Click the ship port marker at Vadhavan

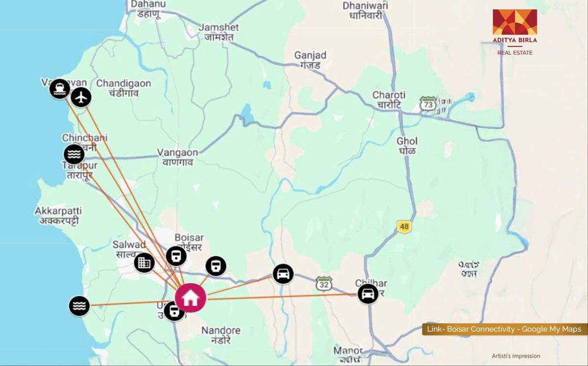(x=60, y=89)
